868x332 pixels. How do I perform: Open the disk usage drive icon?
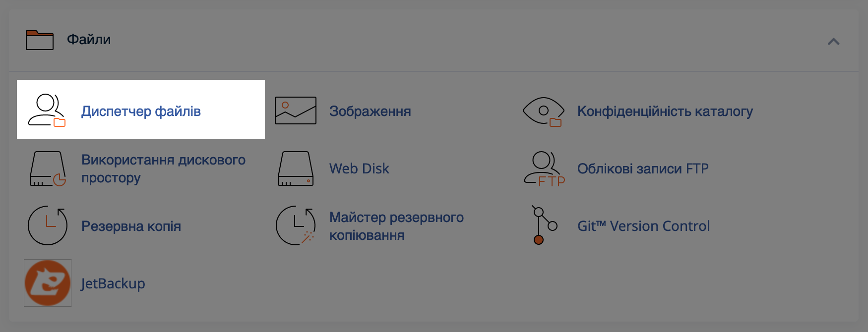point(48,168)
